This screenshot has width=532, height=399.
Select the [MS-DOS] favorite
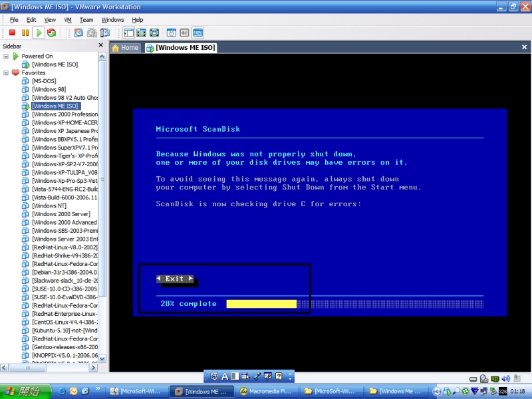[44, 81]
